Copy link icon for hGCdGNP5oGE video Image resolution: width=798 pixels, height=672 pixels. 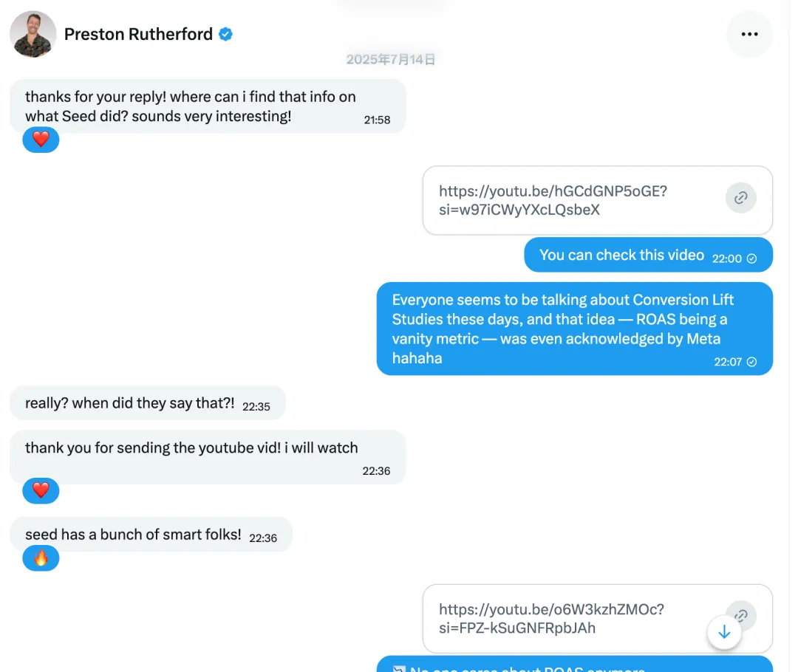point(740,198)
